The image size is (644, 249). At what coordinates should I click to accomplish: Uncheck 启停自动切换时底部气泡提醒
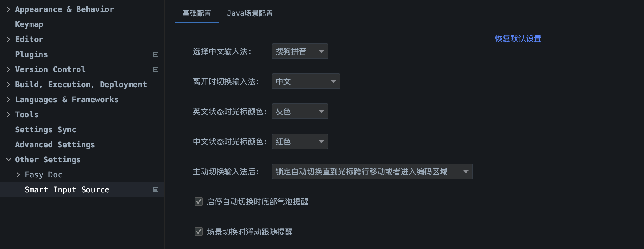[x=199, y=201]
